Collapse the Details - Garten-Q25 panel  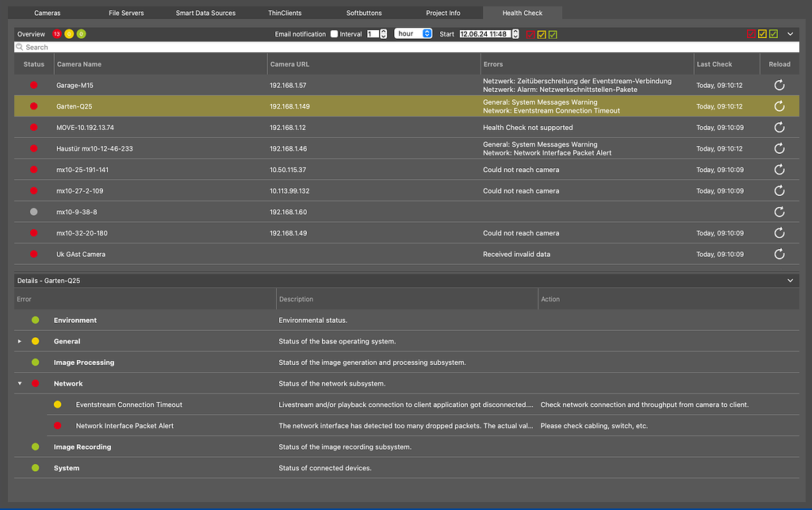click(x=790, y=280)
